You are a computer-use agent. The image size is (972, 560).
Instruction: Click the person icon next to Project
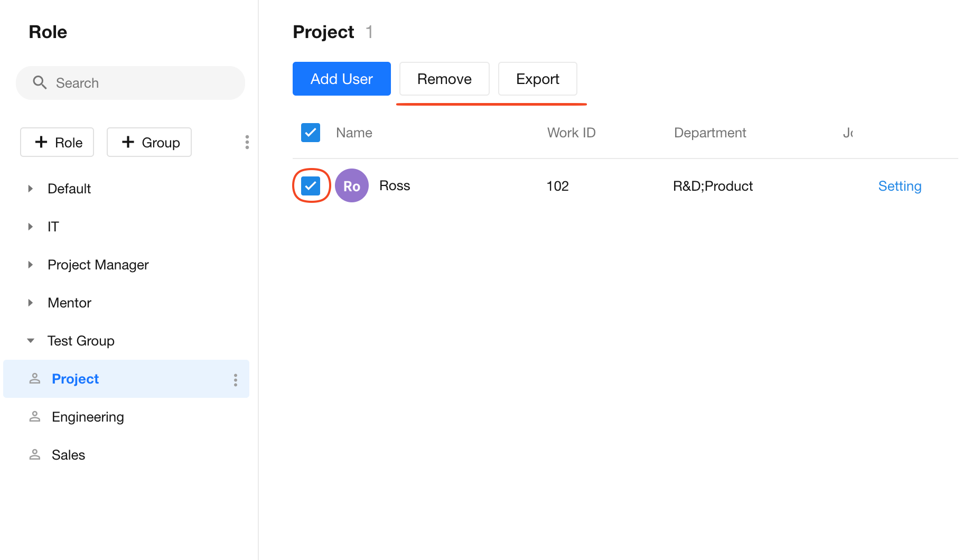(35, 379)
